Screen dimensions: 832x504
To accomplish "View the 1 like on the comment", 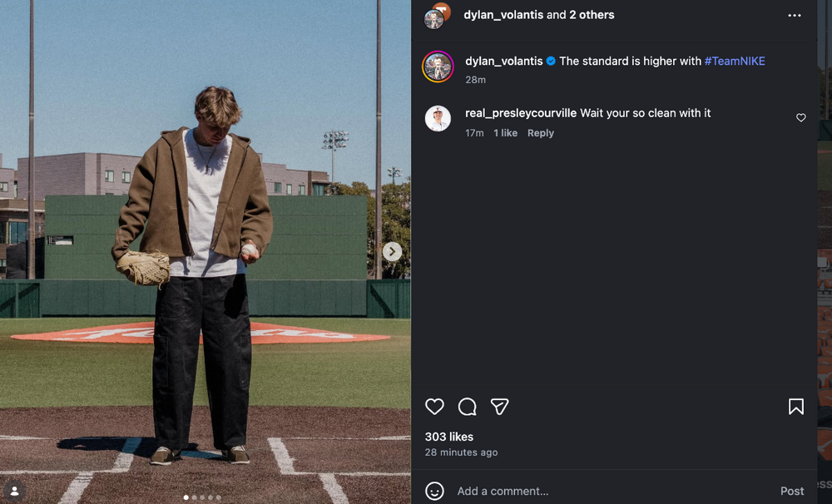I will pyautogui.click(x=505, y=133).
